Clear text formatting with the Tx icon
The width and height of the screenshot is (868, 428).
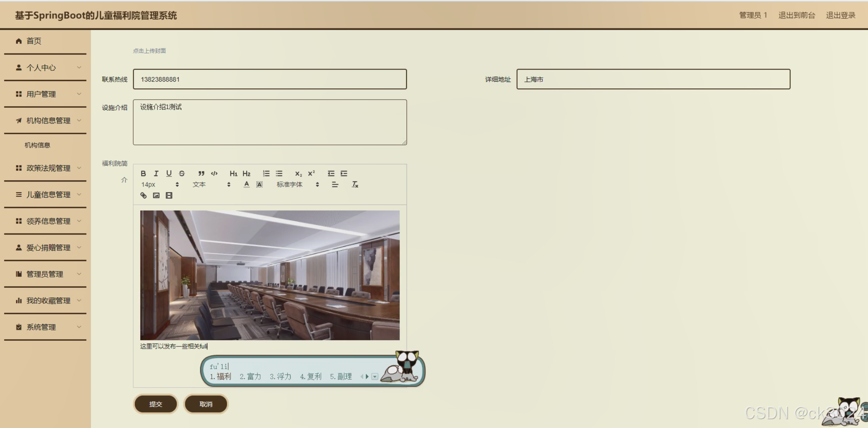pyautogui.click(x=355, y=185)
